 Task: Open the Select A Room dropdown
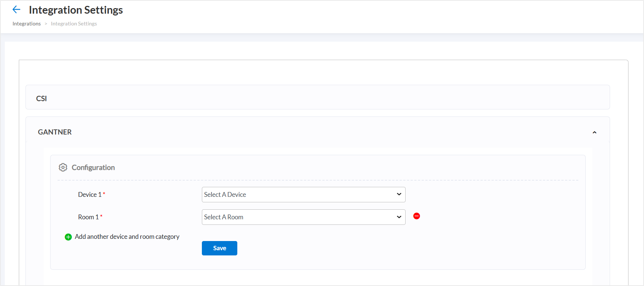303,217
